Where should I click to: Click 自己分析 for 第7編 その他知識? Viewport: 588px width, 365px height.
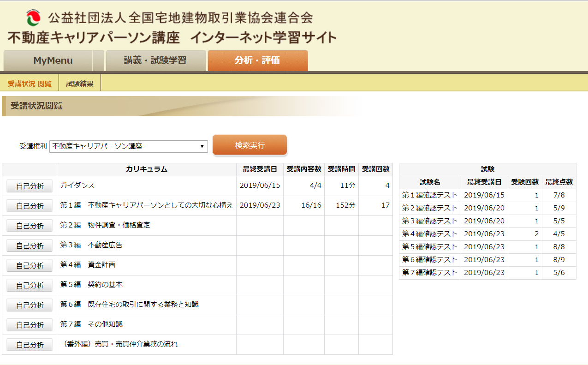(x=30, y=325)
